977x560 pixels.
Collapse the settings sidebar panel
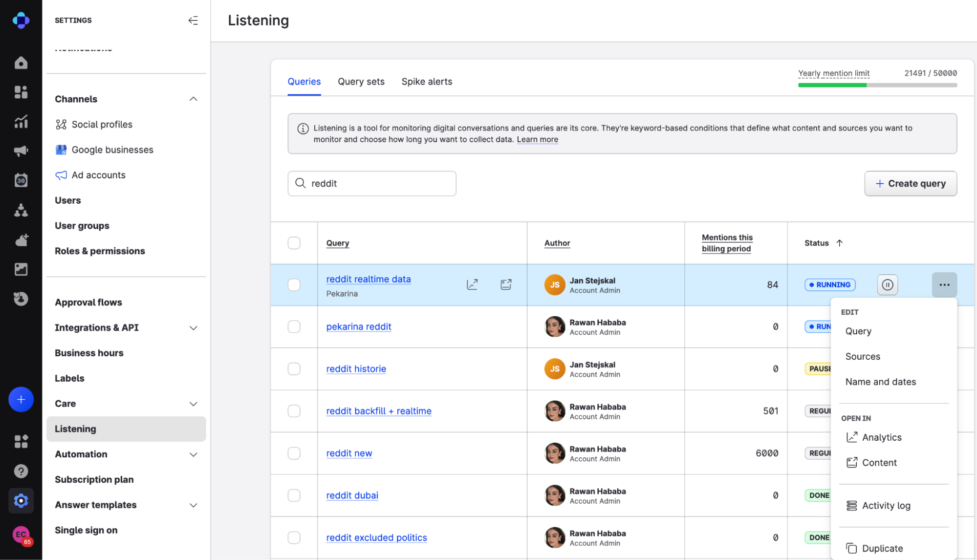coord(193,20)
